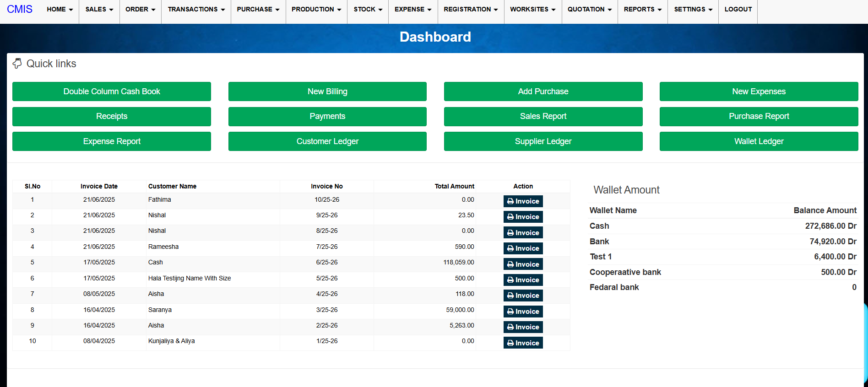Print invoice for Fathima 10/25-26
The image size is (868, 387).
(523, 201)
